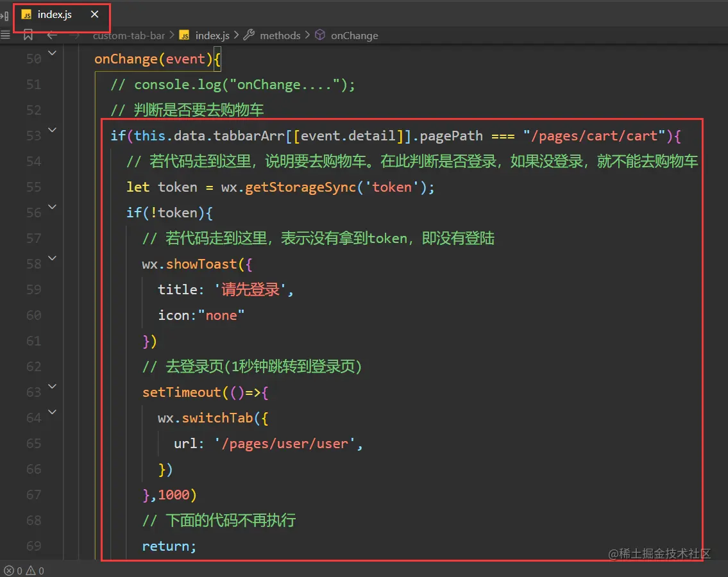Collapse the fold arrow at line 56
Image resolution: width=728 pixels, height=577 pixels.
[x=53, y=207]
